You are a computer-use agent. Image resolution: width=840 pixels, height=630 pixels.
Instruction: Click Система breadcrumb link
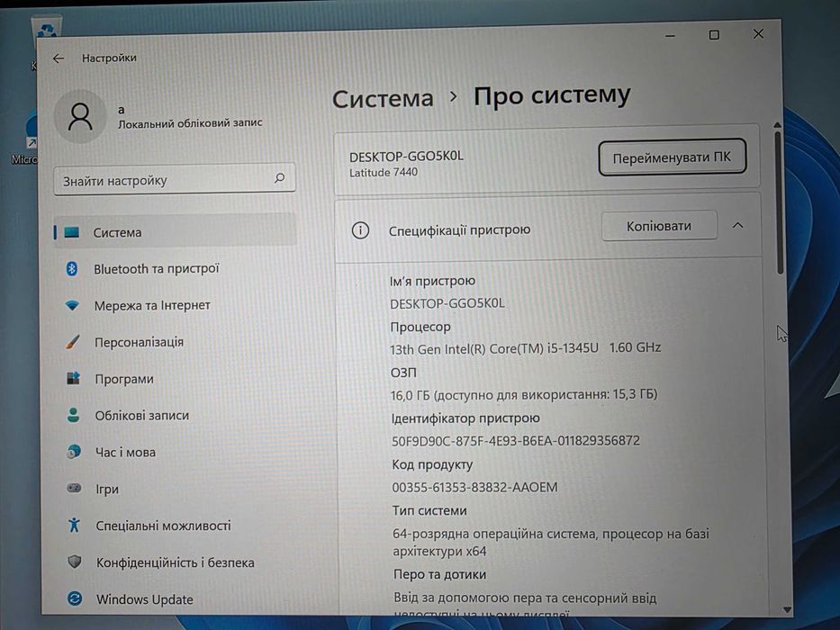tap(383, 99)
